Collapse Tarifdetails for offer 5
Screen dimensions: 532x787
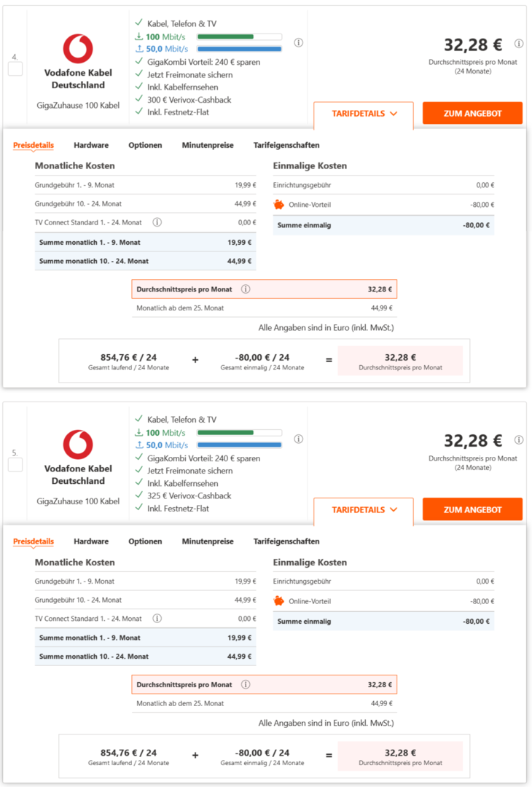tap(364, 510)
